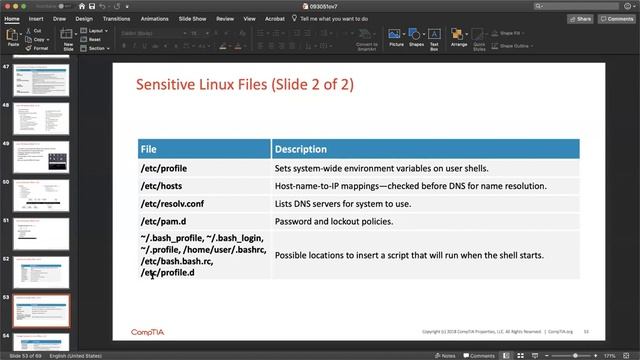Viewport: 640px width, 360px height.
Task: Click the Share button
Action: tap(580, 19)
